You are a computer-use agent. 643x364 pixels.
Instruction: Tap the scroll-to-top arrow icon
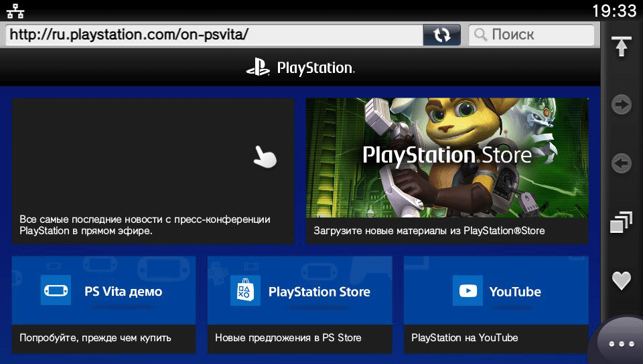tap(622, 47)
